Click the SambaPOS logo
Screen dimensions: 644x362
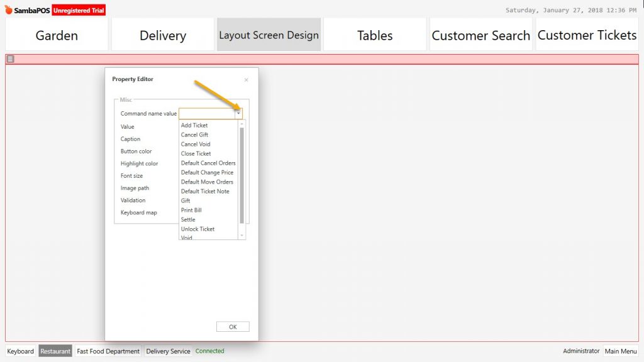(x=27, y=10)
